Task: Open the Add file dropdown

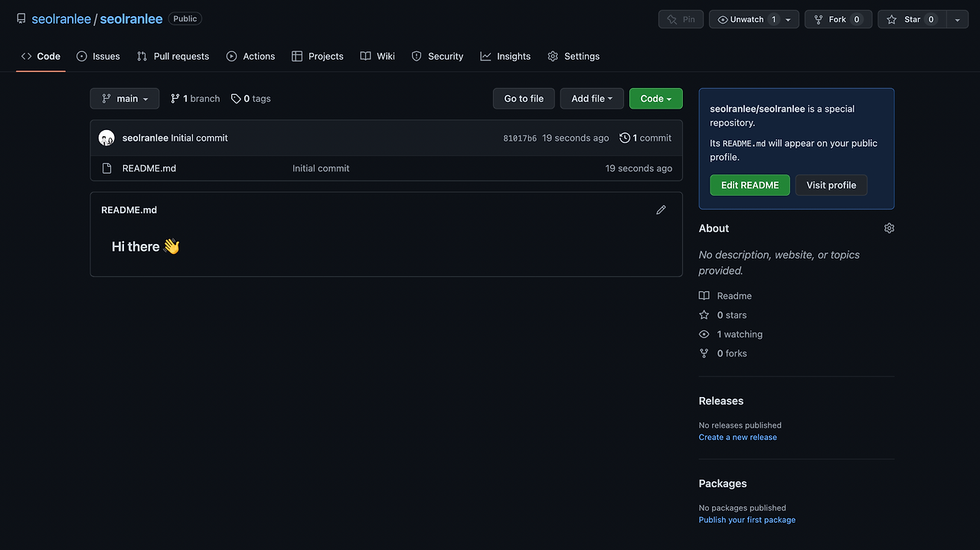Action: pos(592,99)
